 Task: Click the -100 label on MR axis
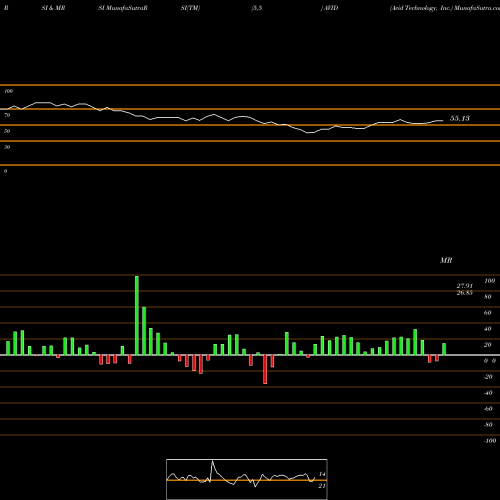pos(490,441)
